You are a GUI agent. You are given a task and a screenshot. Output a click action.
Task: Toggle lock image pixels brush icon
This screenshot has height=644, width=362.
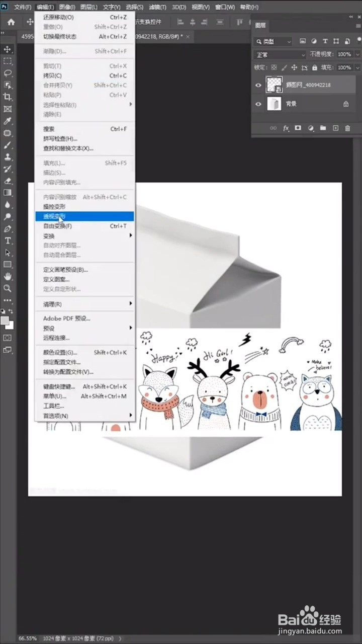click(284, 67)
